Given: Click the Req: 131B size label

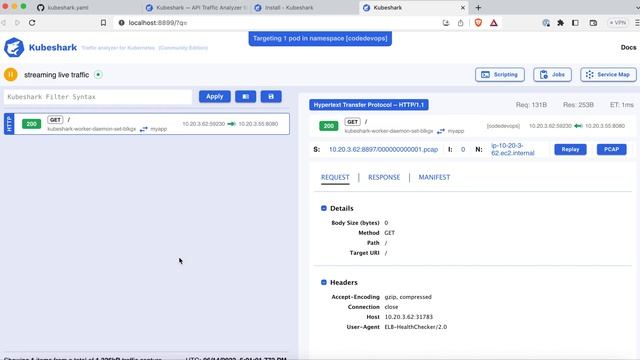Looking at the screenshot, I should coord(531,105).
